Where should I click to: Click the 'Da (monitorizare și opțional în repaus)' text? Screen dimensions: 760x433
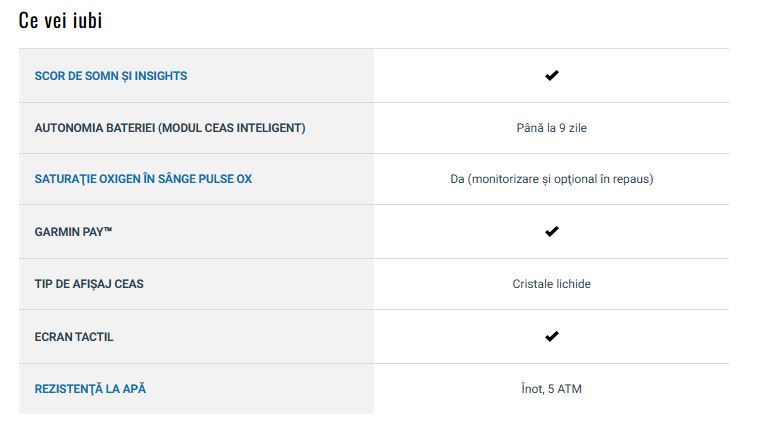552,179
